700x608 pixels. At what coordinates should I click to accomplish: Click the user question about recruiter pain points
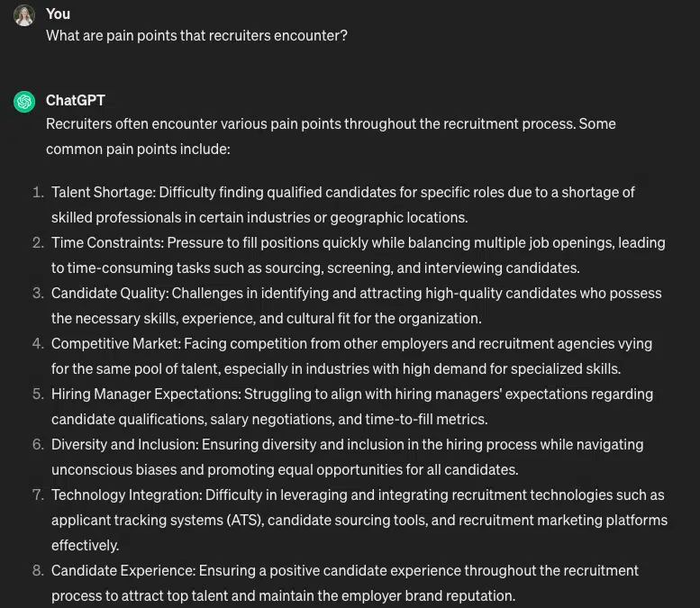pyautogui.click(x=196, y=36)
